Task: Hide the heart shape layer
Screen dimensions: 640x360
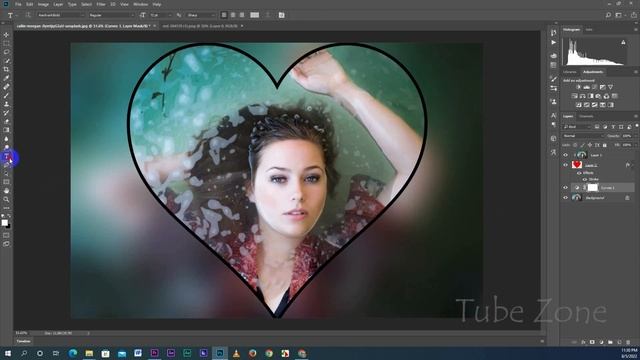Action: [x=566, y=165]
